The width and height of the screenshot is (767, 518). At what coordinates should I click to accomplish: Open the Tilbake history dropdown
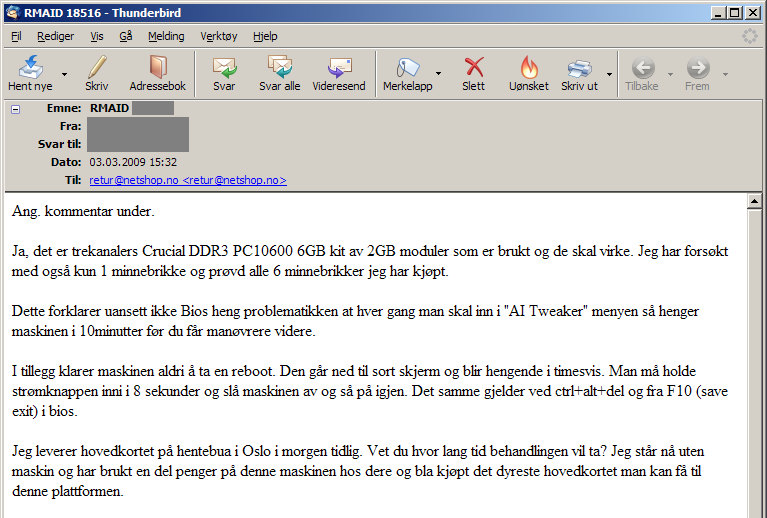pyautogui.click(x=670, y=74)
